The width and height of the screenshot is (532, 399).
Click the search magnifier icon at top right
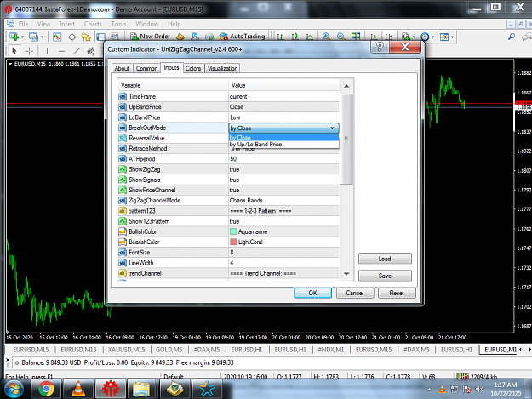pyautogui.click(x=512, y=37)
